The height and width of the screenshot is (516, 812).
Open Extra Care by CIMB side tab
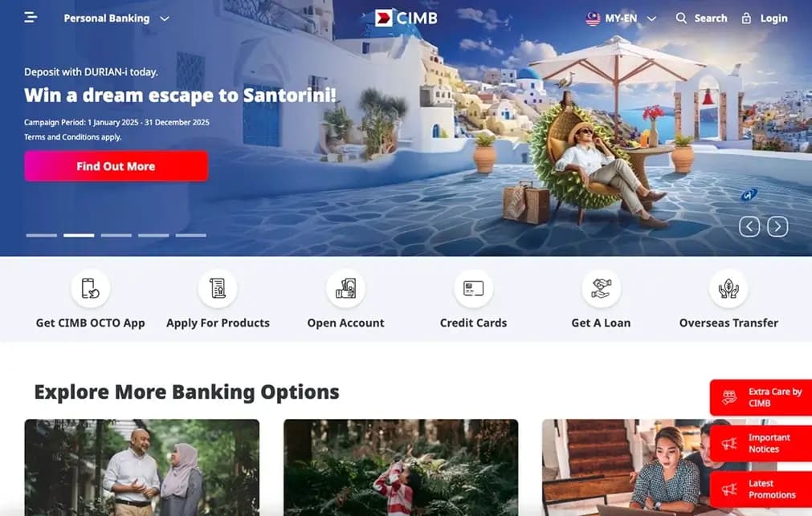[x=761, y=397]
